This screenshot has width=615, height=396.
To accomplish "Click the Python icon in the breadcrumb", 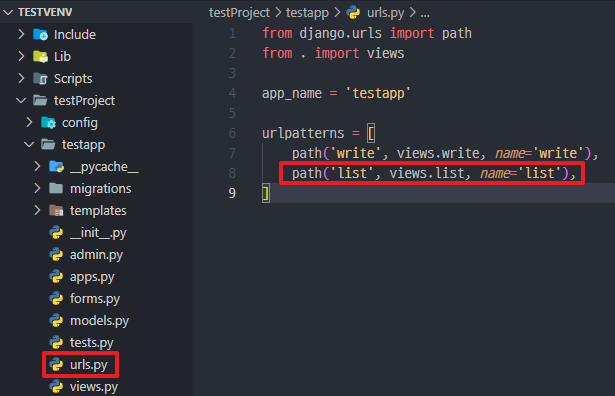I will pyautogui.click(x=353, y=13).
